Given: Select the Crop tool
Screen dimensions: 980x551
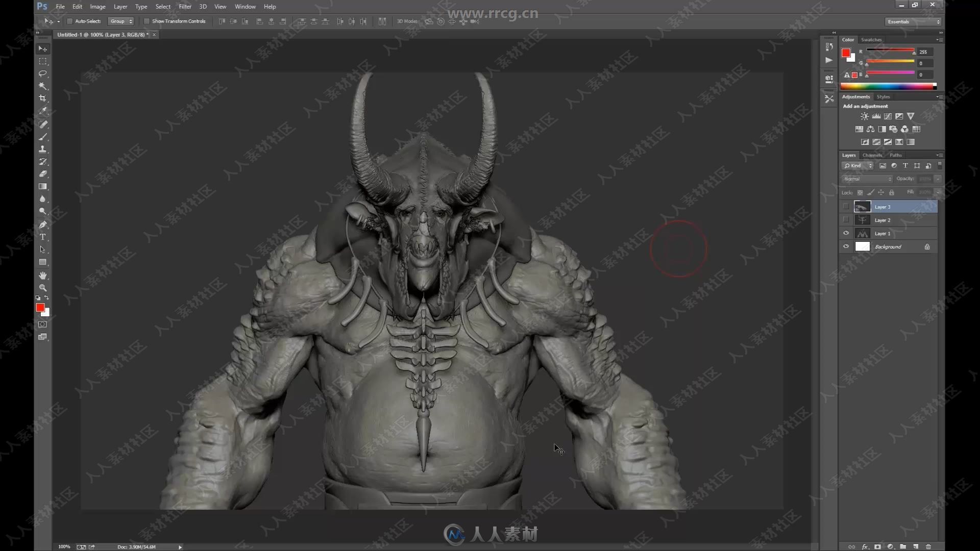Looking at the screenshot, I should [x=43, y=98].
